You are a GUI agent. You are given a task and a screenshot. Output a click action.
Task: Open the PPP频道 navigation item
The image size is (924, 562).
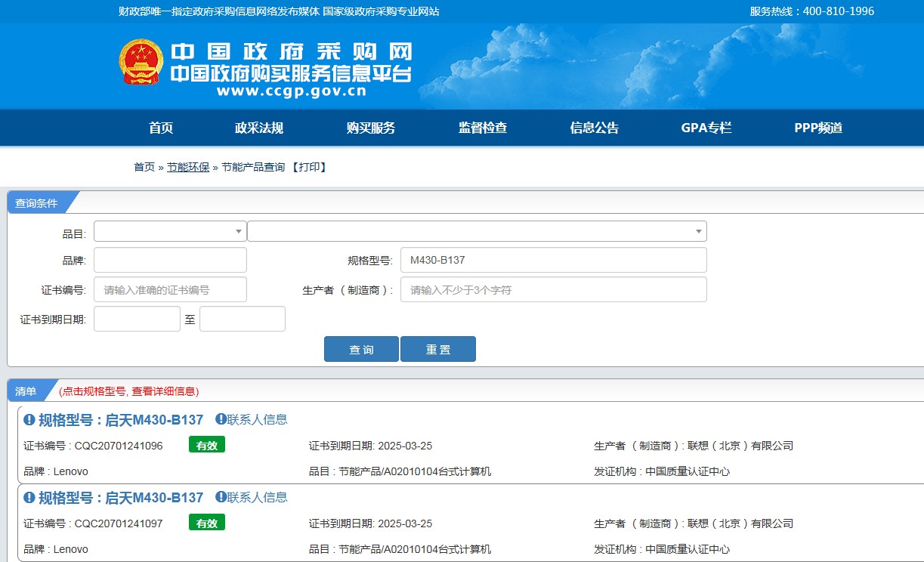pos(818,128)
